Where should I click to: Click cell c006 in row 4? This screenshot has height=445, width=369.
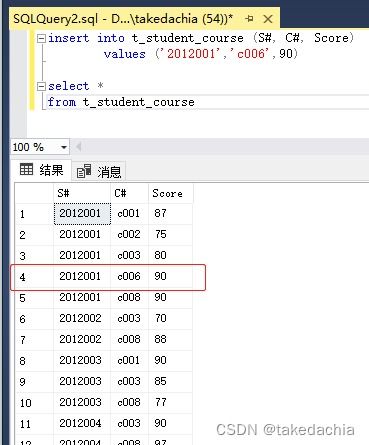tap(129, 277)
